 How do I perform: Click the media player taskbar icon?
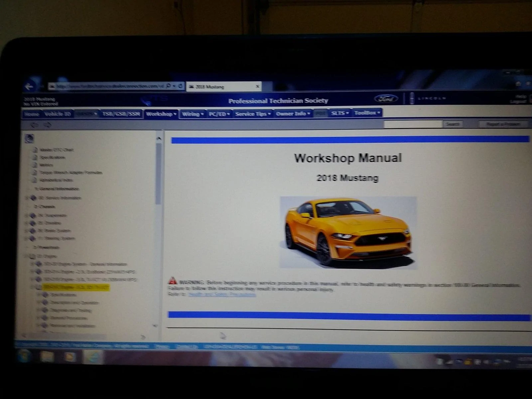click(70, 357)
